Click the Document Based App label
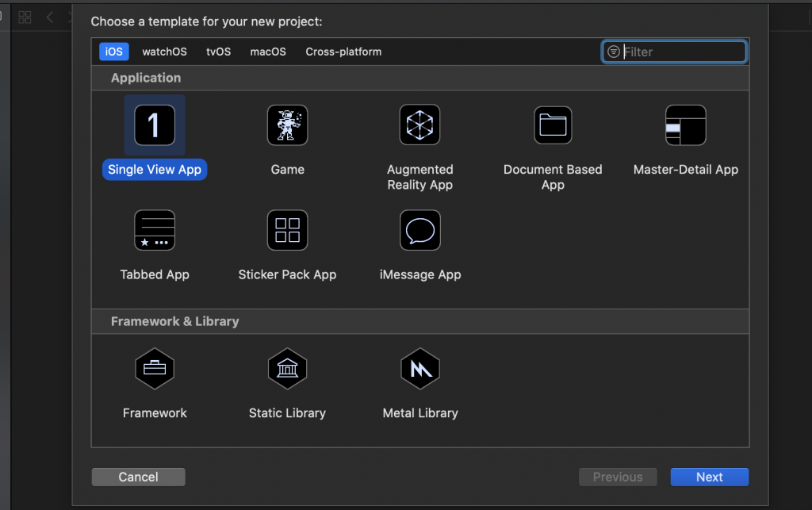Screen dimensions: 812x510 point(553,177)
